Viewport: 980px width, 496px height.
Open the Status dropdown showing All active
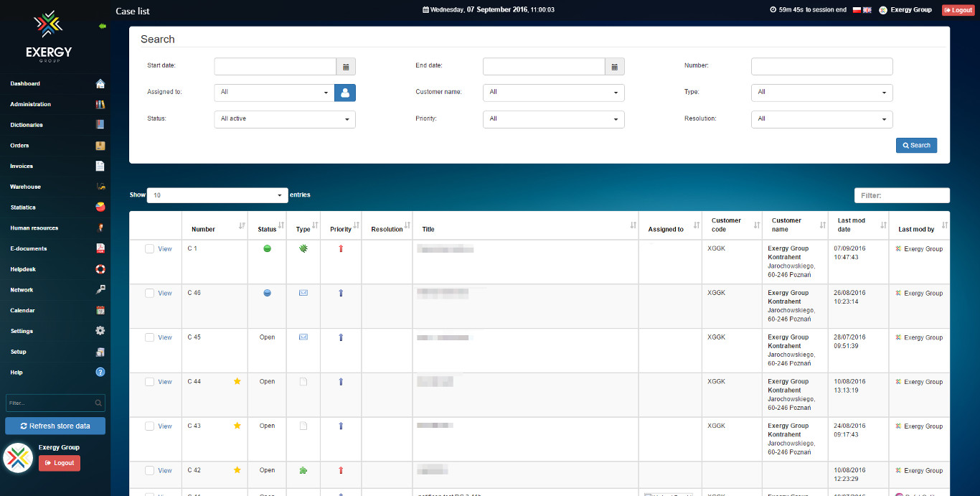coord(285,119)
